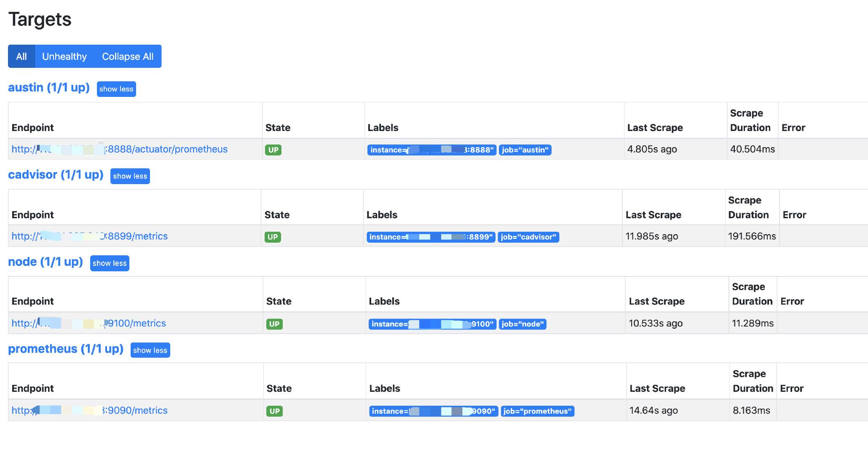Click the job="prometheus" label badge
868x455 pixels.
(x=537, y=411)
